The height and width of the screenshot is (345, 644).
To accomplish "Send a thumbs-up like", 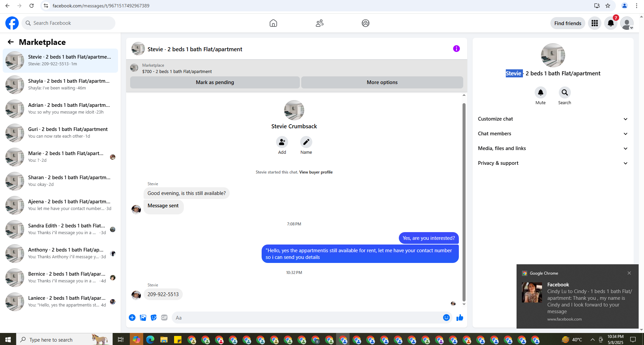I will [460, 318].
